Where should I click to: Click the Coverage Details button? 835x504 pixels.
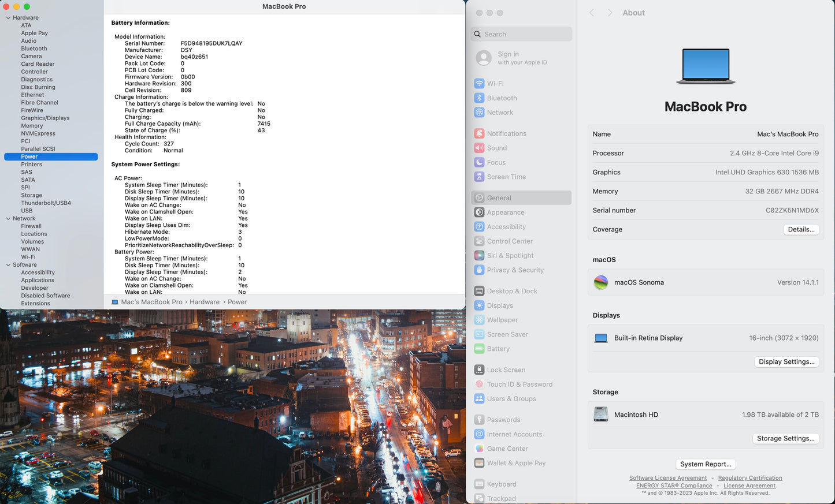tap(801, 229)
